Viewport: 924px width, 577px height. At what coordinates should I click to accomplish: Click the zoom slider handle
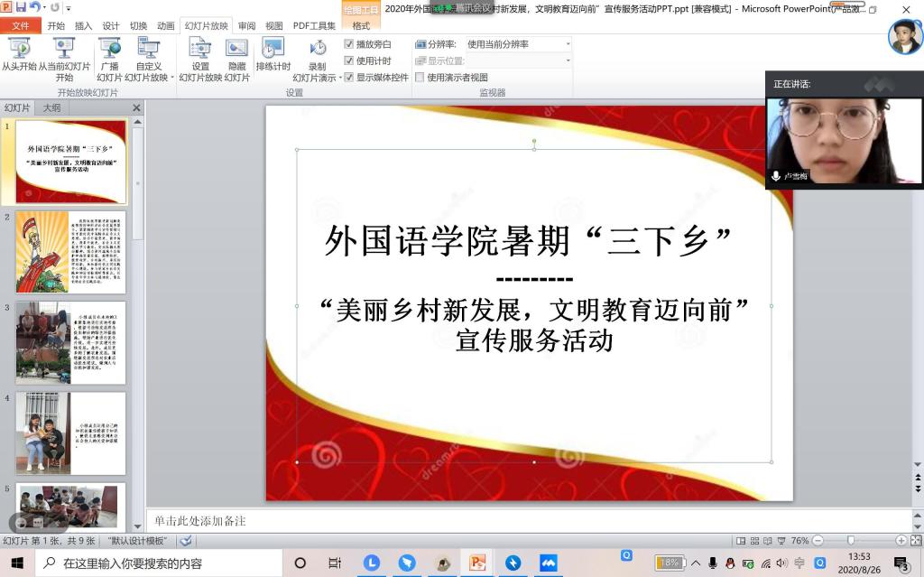click(850, 541)
